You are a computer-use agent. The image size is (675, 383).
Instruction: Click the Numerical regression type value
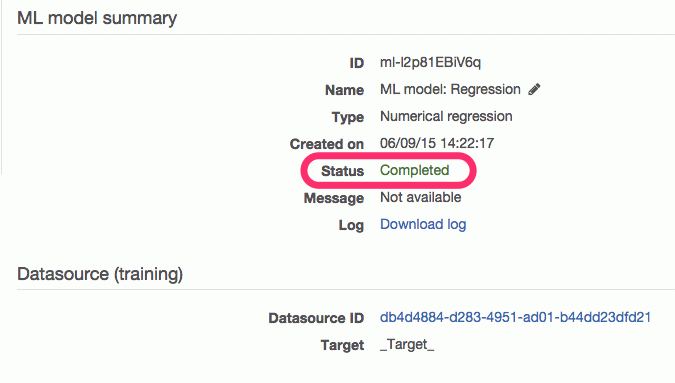point(446,117)
